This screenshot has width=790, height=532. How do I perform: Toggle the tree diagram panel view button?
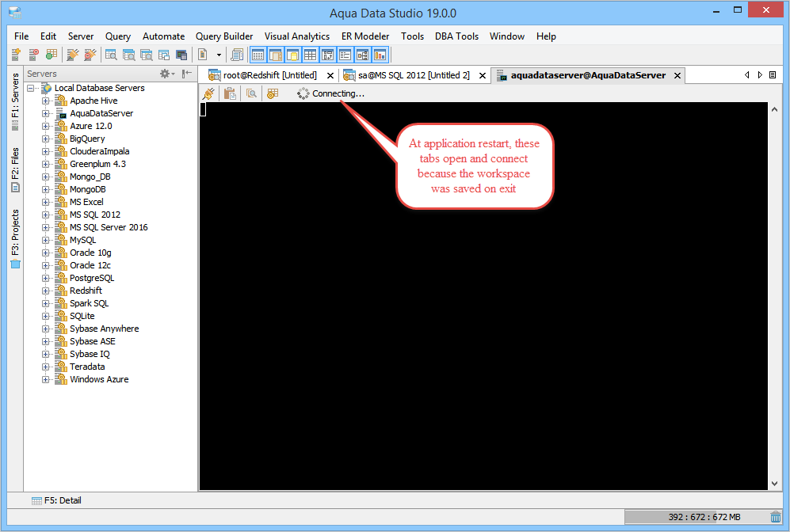point(362,55)
